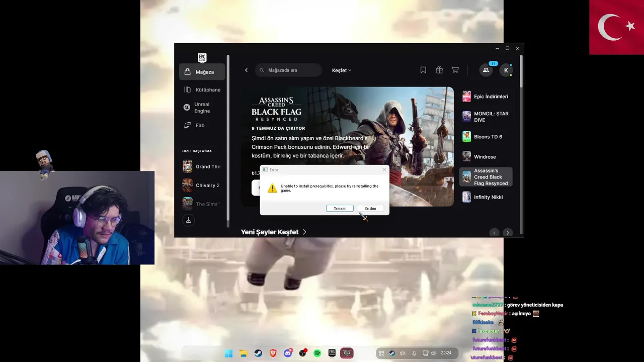Click the next carousel arrow for Yeni Şeyler Keşfet
644x362 pixels.
tap(508, 232)
